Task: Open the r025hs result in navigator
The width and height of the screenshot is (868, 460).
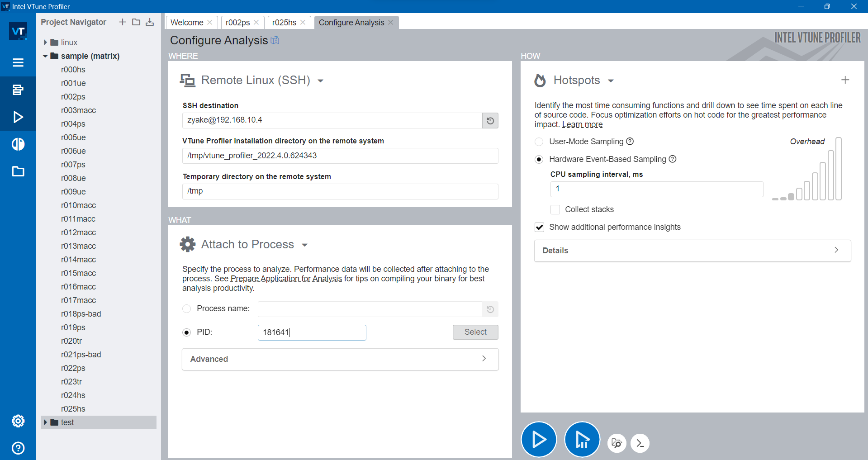Action: [73, 409]
